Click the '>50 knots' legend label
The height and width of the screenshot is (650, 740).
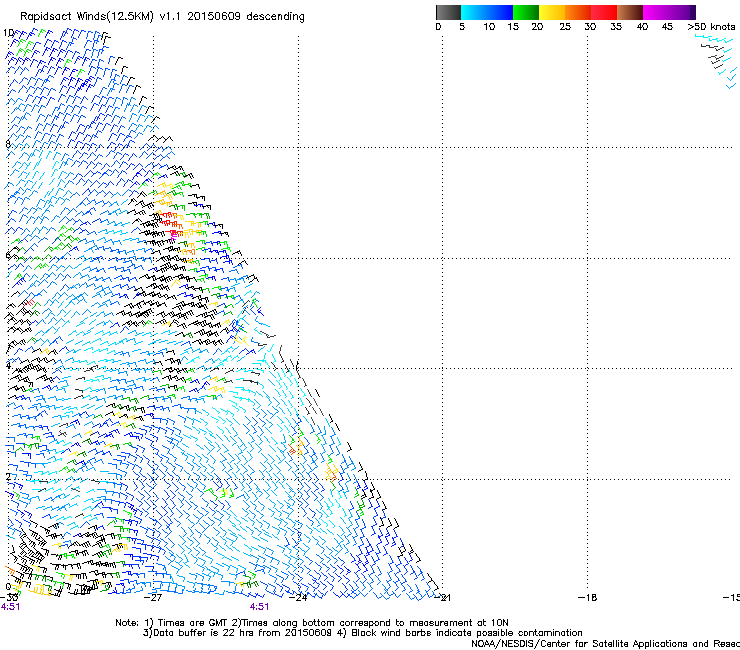(711, 27)
